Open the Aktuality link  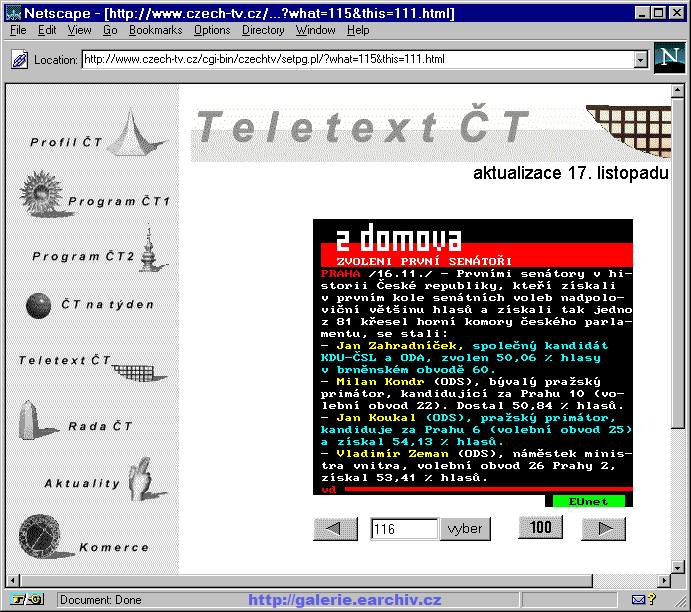(82, 483)
